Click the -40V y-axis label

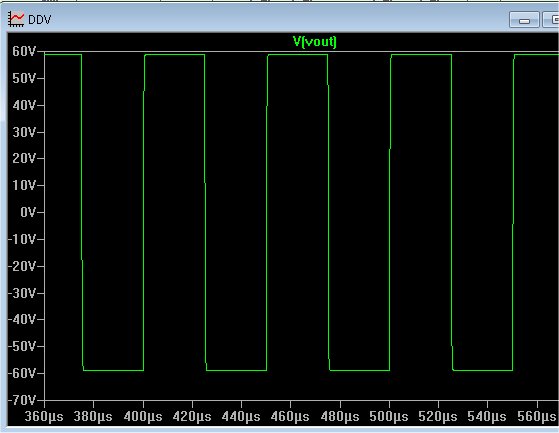click(x=22, y=319)
